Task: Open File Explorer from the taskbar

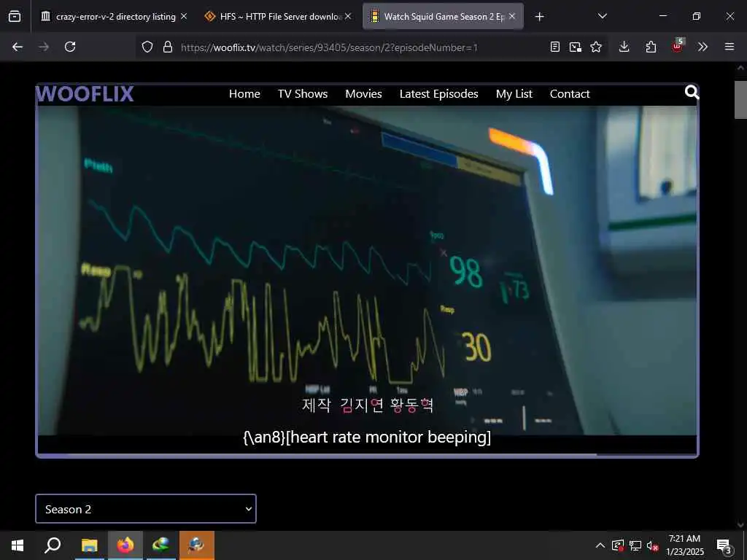Action: click(89, 545)
